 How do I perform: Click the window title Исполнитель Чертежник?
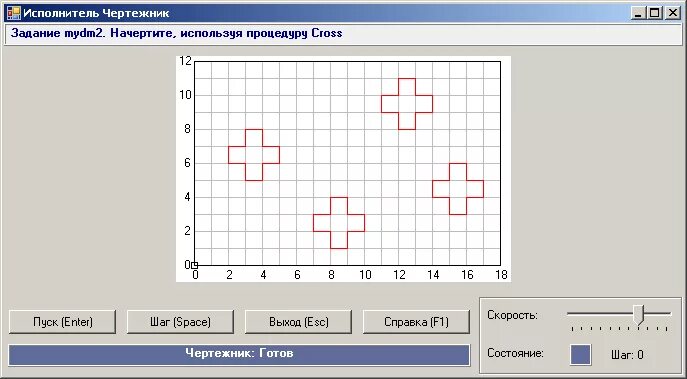[96, 14]
